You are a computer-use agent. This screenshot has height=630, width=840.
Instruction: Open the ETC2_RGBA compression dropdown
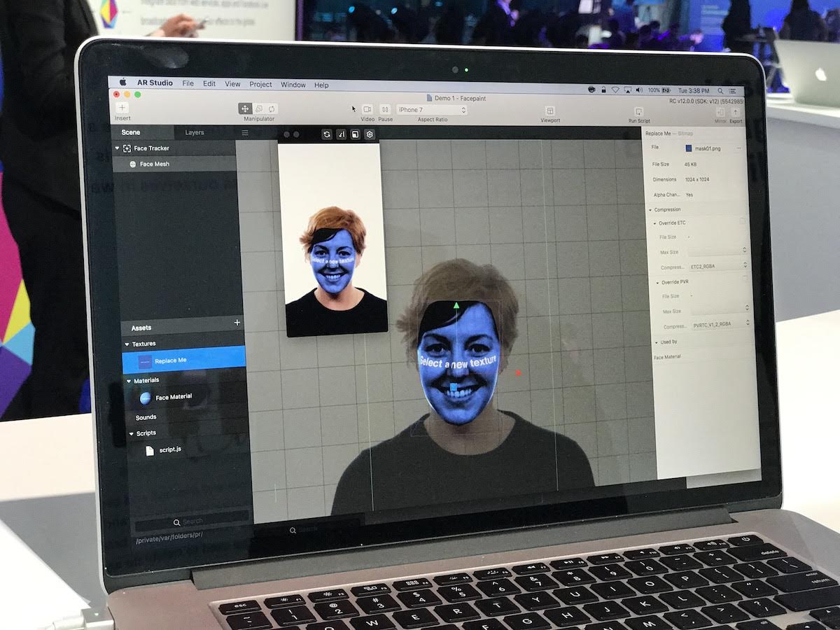point(719,266)
